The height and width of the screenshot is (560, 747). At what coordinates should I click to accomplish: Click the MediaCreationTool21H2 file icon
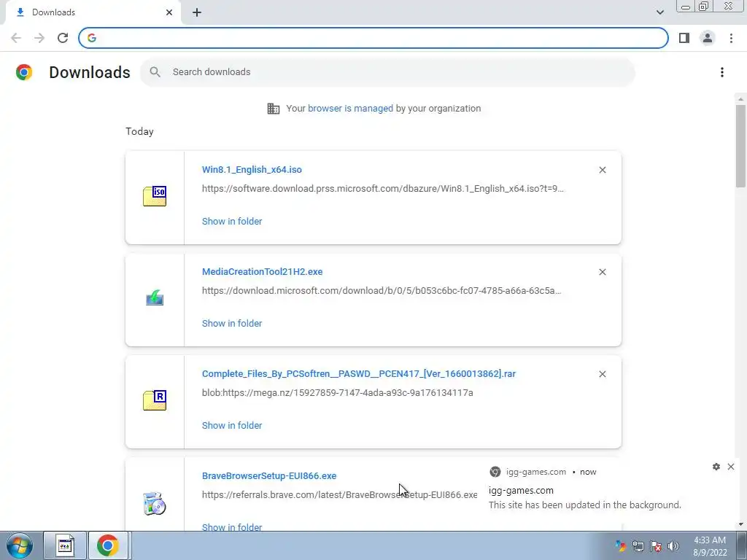[x=155, y=297]
